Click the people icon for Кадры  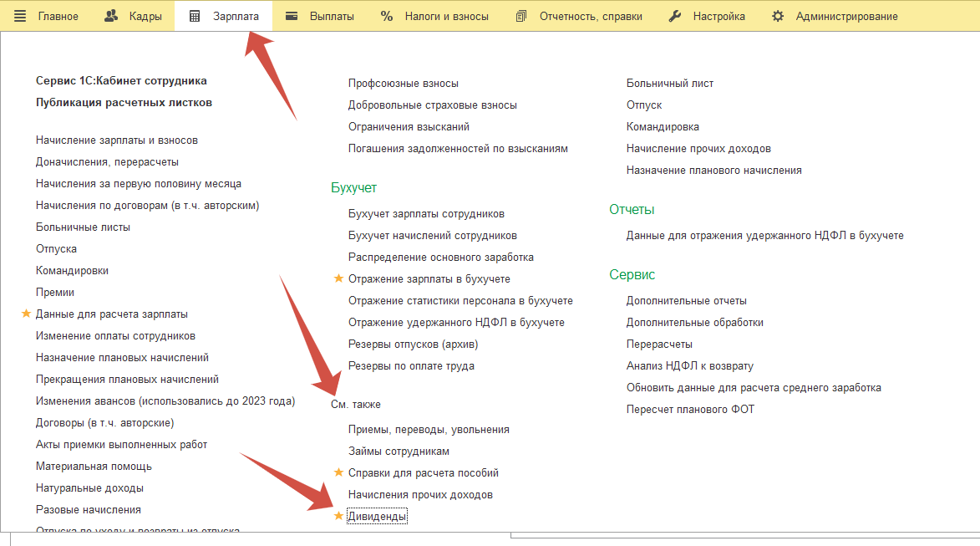pos(111,16)
